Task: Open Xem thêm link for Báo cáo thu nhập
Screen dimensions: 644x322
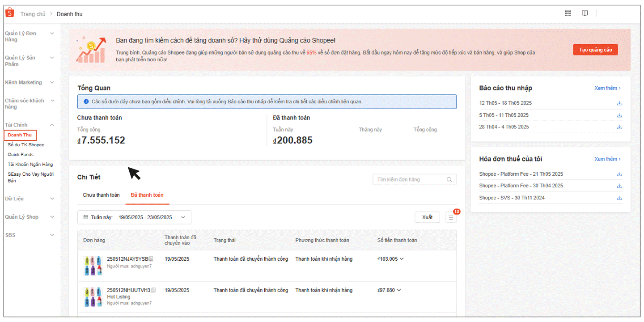Action: (x=607, y=88)
